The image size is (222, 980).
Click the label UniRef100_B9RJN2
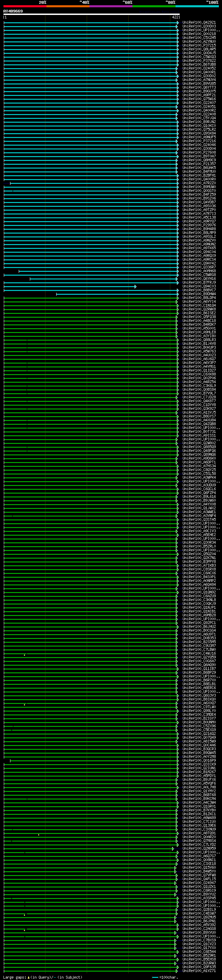pos(199,122)
